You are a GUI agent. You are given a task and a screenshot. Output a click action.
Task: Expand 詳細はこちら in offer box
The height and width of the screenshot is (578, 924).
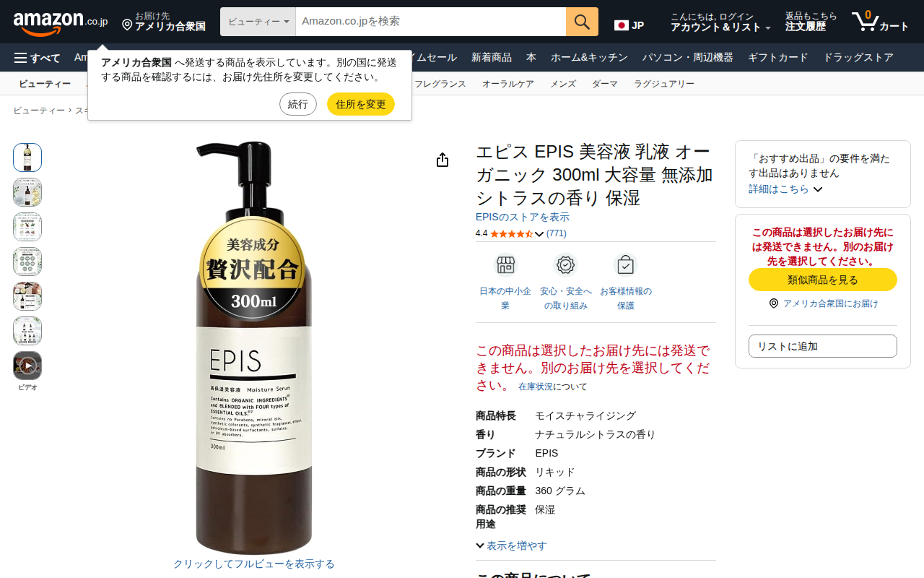(785, 189)
